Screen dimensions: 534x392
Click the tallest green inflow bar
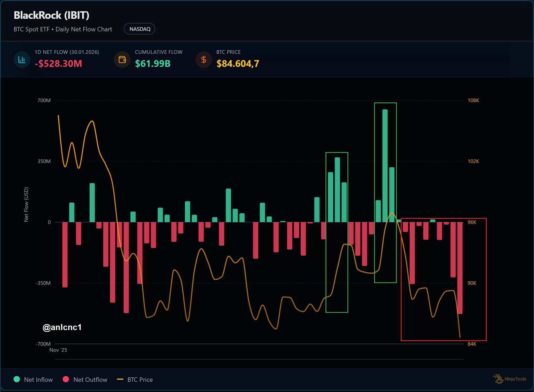point(385,165)
